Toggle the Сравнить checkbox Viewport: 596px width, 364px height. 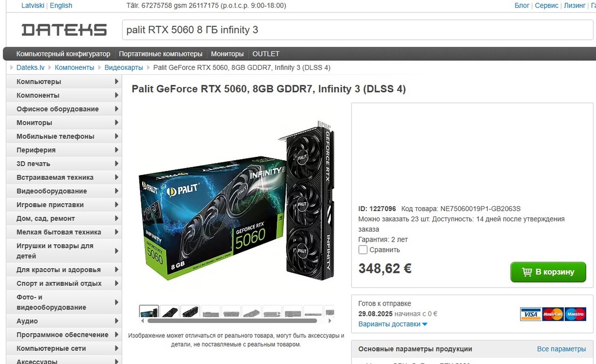(x=363, y=250)
